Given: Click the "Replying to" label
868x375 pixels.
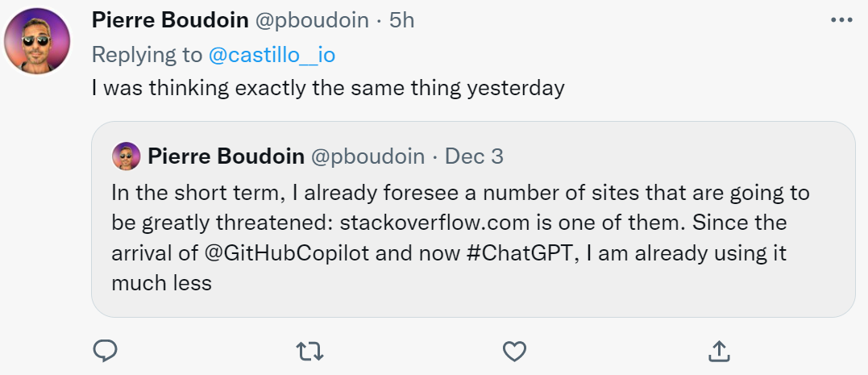Looking at the screenshot, I should click(x=147, y=55).
